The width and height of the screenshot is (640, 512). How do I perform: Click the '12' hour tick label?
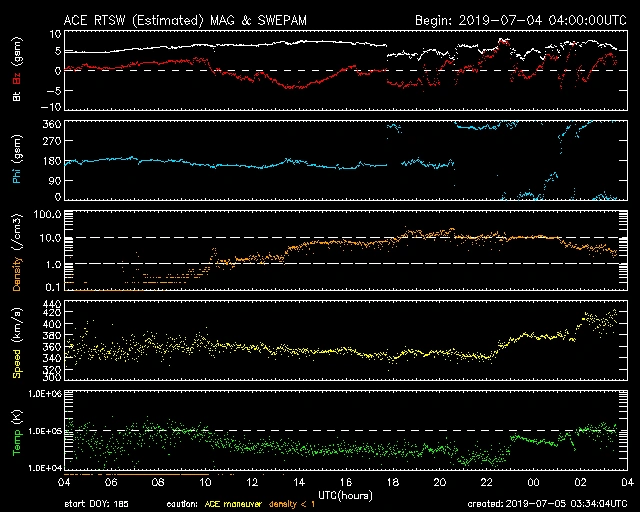(252, 483)
